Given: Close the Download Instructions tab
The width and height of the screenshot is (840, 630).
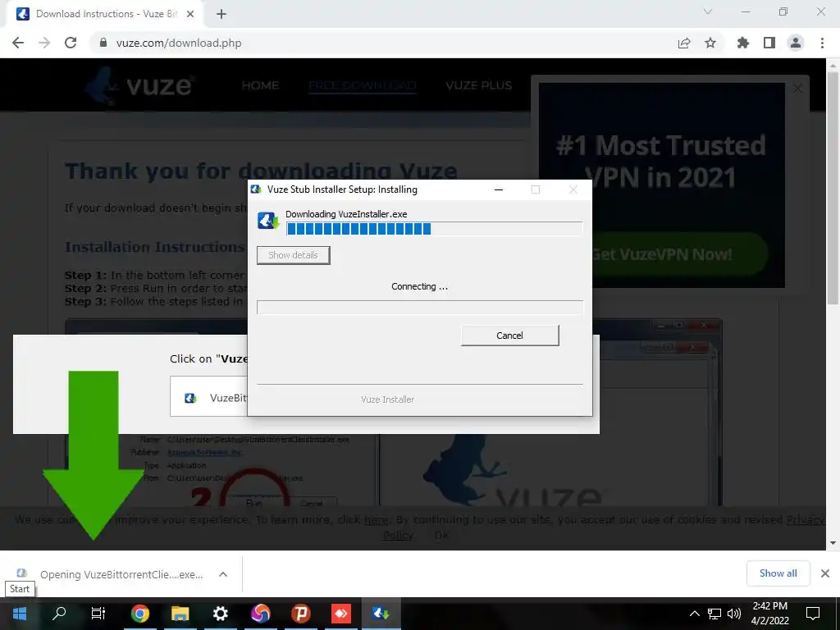Looking at the screenshot, I should tap(190, 14).
